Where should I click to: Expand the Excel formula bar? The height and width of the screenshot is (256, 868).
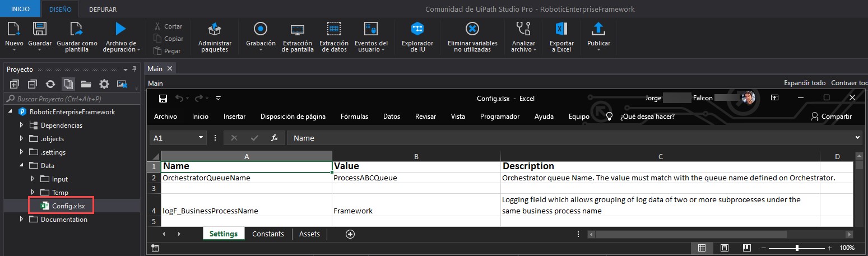858,138
